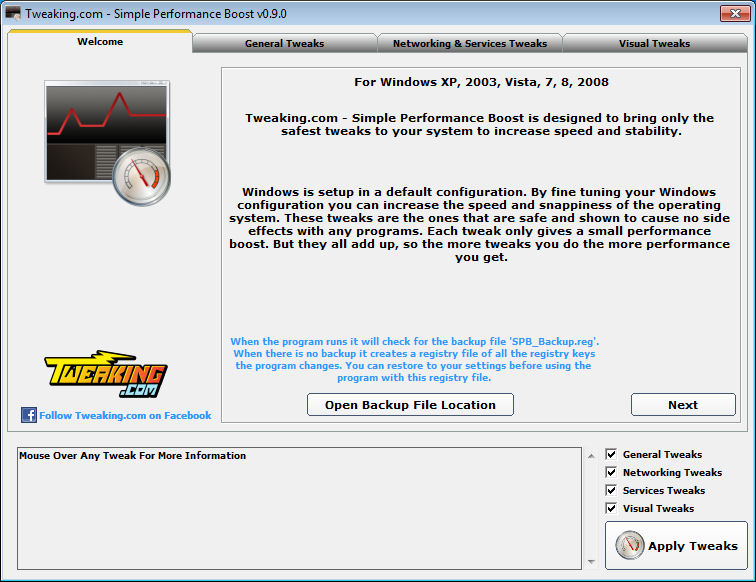This screenshot has height=582, width=756.
Task: Switch to the General Tweaks tab
Action: coord(284,43)
